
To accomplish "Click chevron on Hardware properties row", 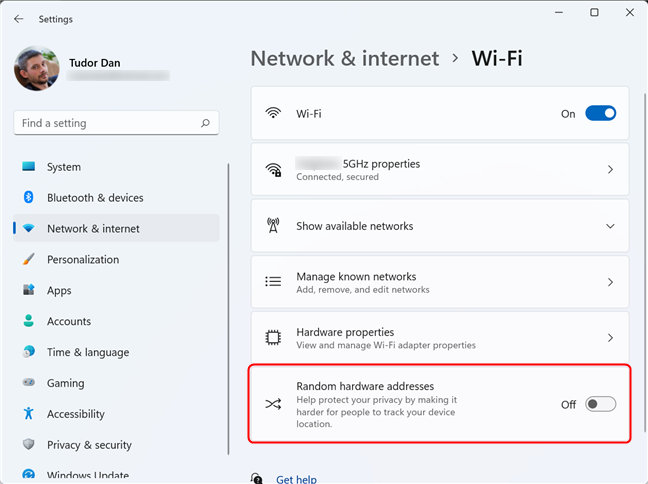I will click(x=610, y=338).
